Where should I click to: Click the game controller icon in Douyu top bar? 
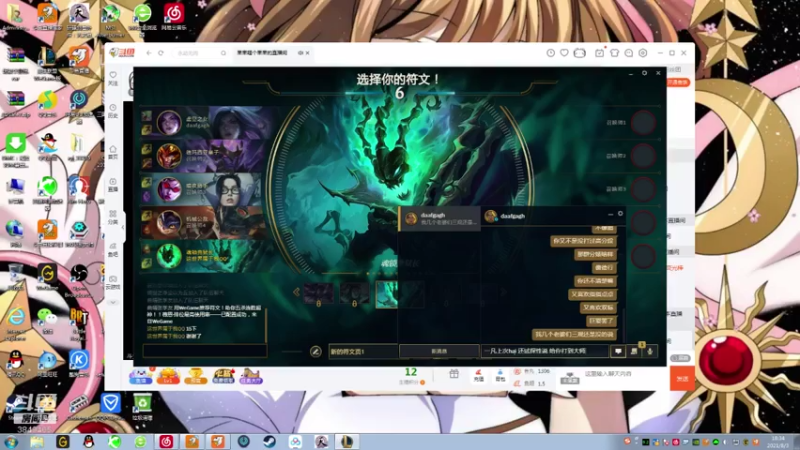click(x=580, y=53)
